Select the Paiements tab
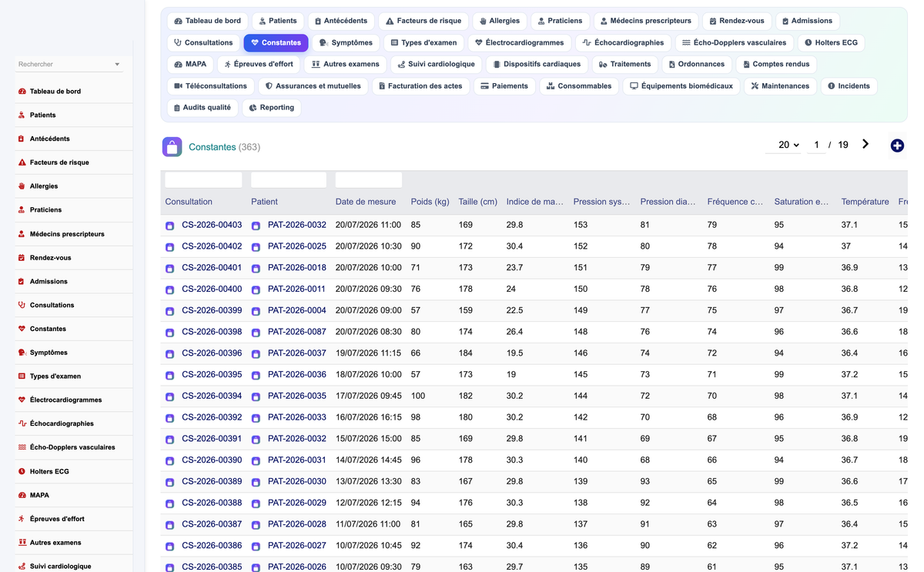924x572 pixels. [504, 85]
